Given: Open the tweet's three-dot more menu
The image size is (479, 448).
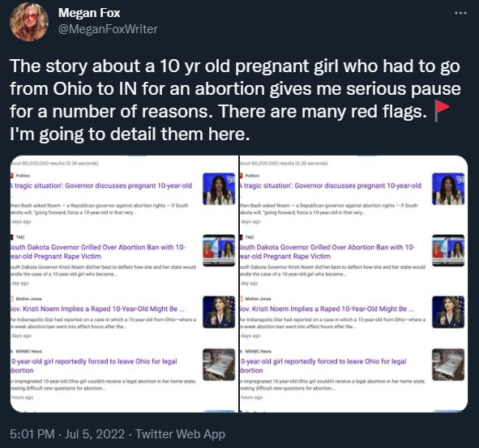Looking at the screenshot, I should [460, 13].
